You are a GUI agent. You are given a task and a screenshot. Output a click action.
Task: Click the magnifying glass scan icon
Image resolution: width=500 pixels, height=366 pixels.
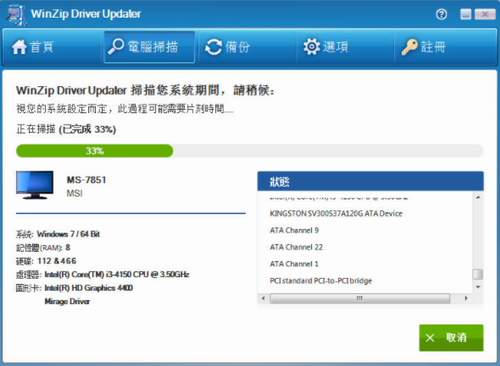[x=116, y=46]
